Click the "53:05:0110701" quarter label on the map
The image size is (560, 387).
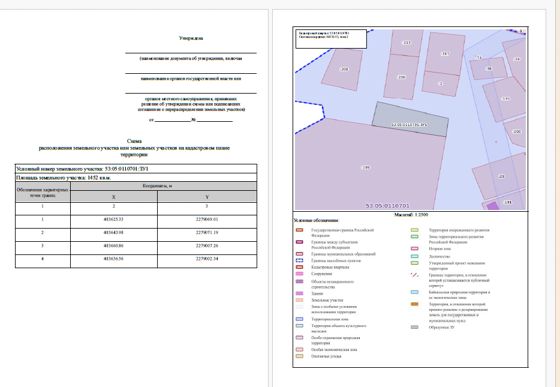coord(388,206)
